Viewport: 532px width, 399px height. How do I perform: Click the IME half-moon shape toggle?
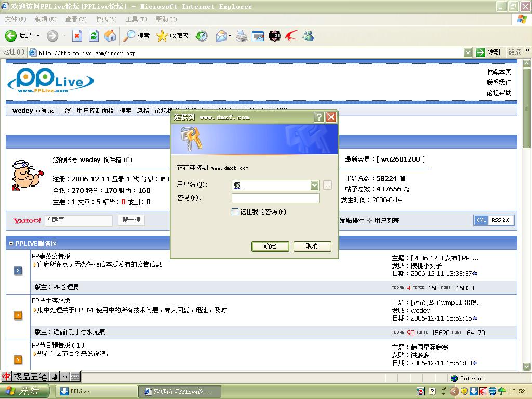54,377
